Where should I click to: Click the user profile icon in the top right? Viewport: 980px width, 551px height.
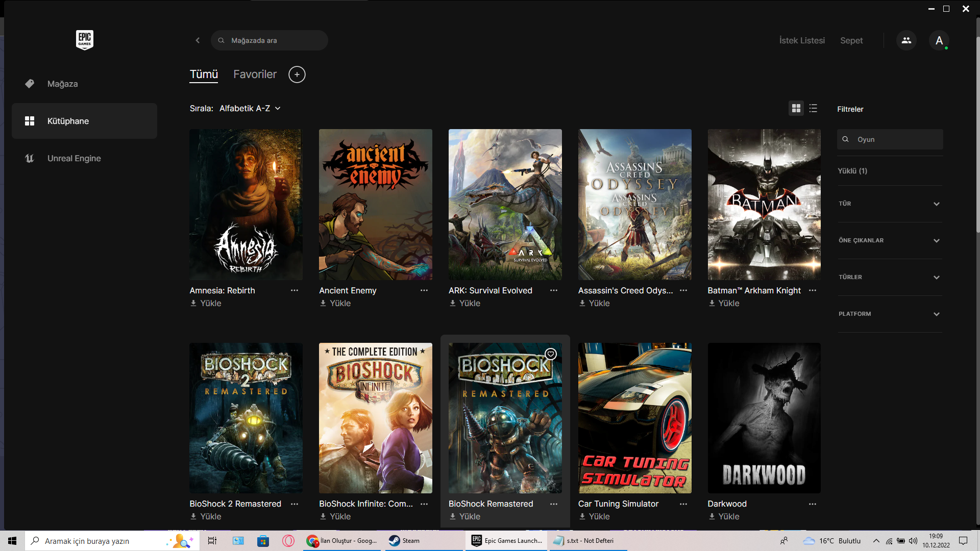939,40
